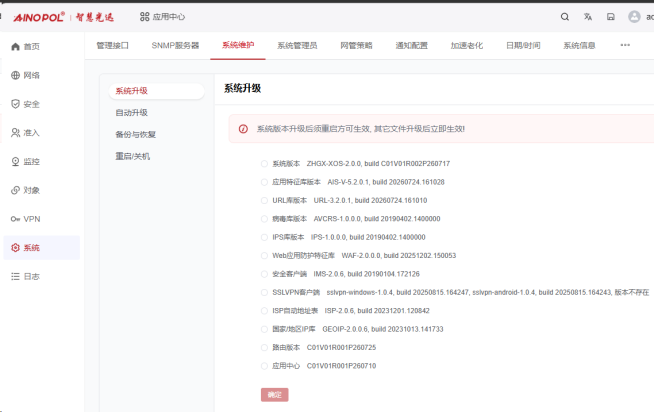Select 系统 system section in sidebar
Image resolution: width=654 pixels, height=412 pixels.
pos(41,248)
